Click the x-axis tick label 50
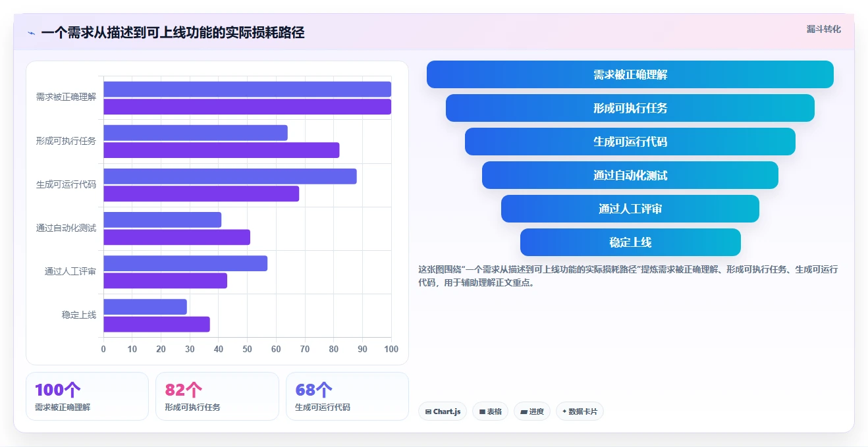Image resolution: width=868 pixels, height=447 pixels. click(x=247, y=349)
